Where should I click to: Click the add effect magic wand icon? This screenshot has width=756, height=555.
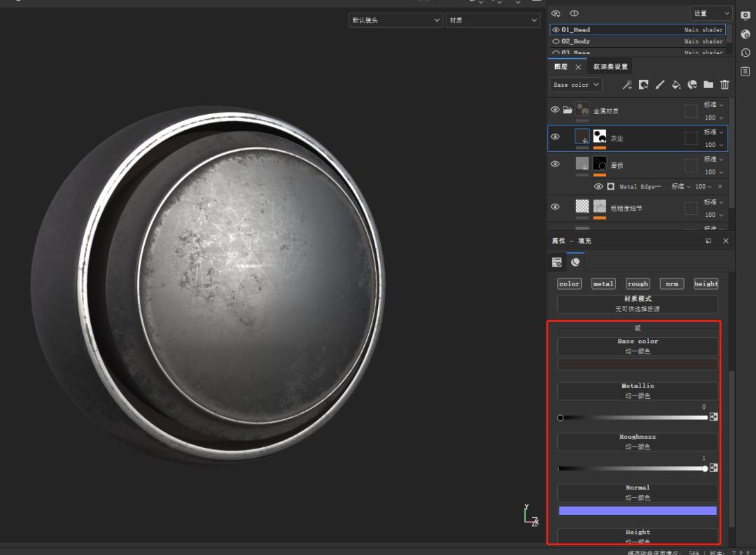click(x=627, y=85)
